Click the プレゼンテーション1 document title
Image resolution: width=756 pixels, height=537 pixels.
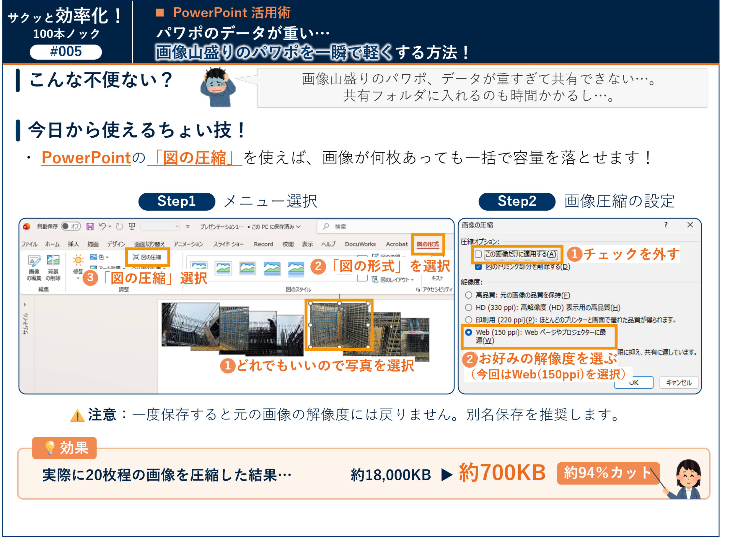tap(222, 227)
